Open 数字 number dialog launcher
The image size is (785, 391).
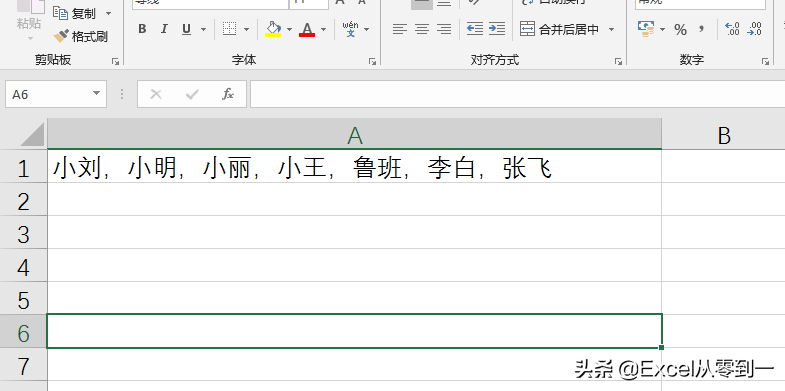pyautogui.click(x=765, y=61)
